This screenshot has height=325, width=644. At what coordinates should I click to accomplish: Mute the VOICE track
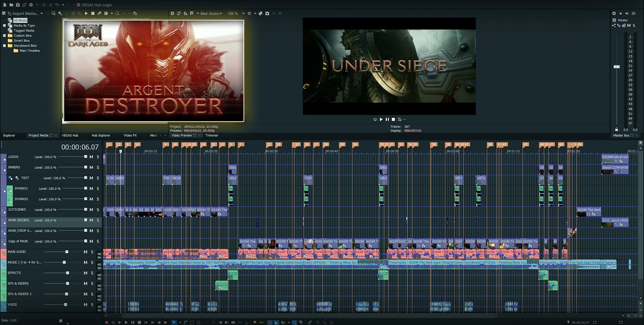click(85, 305)
